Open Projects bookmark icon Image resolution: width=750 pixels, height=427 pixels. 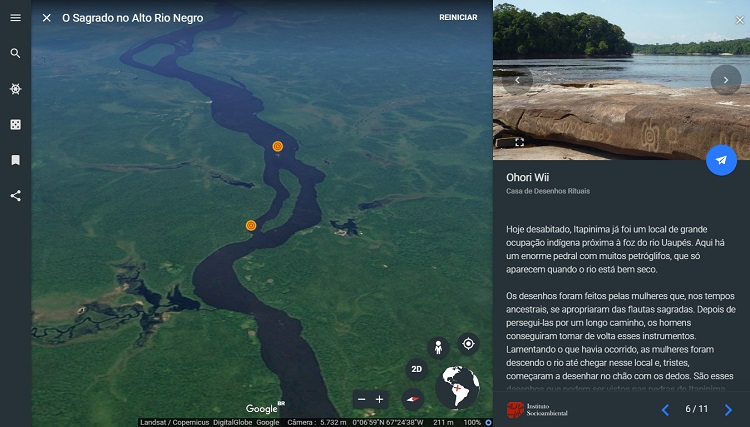(15, 160)
